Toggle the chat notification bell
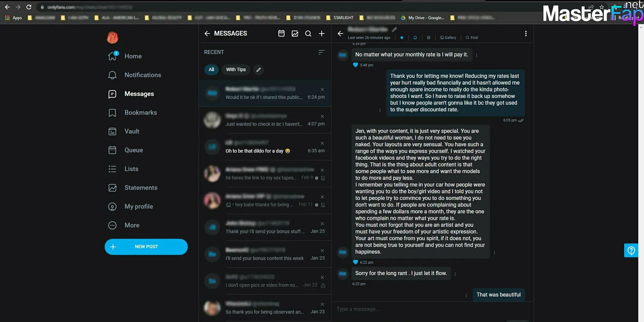The width and height of the screenshot is (644, 322). (415, 38)
